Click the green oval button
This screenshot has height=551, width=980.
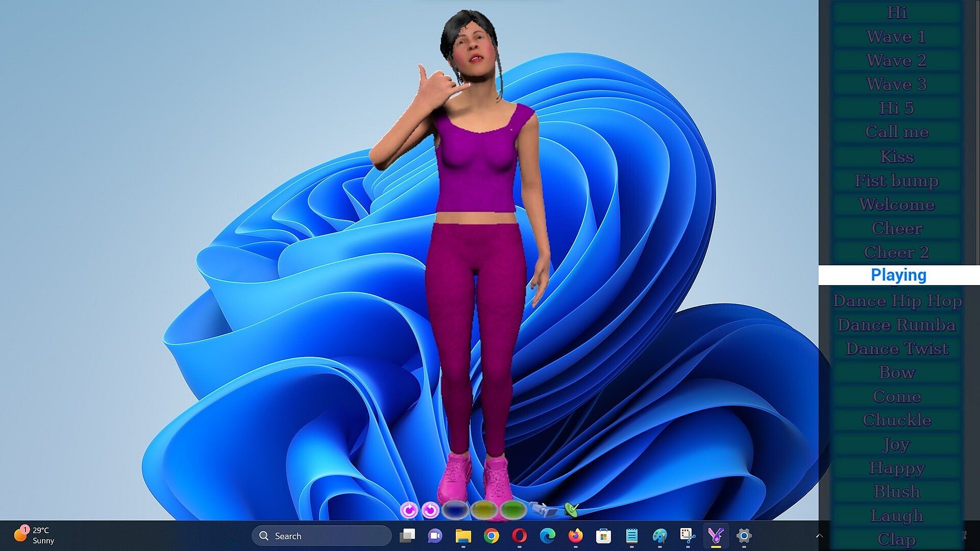click(512, 509)
